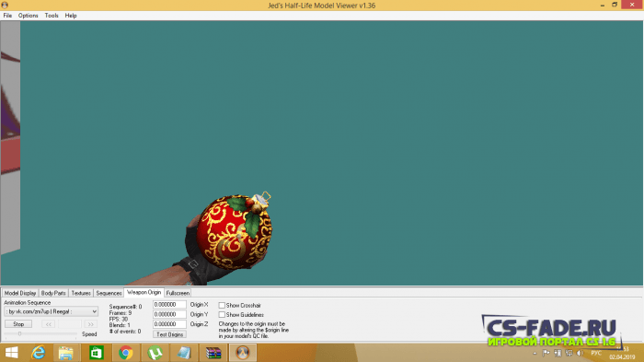
Task: Open Google Chrome taskbar icon
Action: coord(126,353)
